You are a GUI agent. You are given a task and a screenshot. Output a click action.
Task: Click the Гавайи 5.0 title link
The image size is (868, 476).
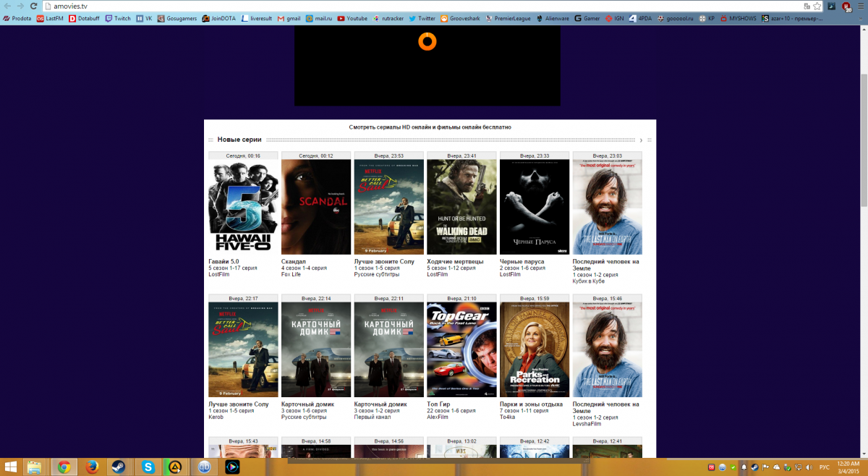tap(224, 261)
